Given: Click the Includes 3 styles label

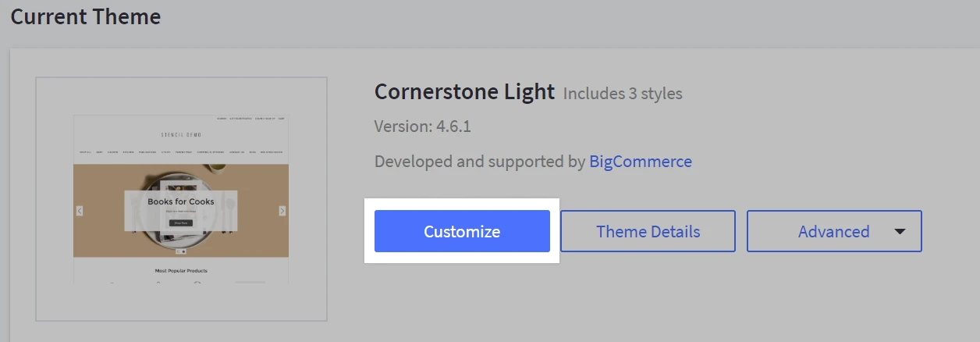Looking at the screenshot, I should (x=623, y=94).
